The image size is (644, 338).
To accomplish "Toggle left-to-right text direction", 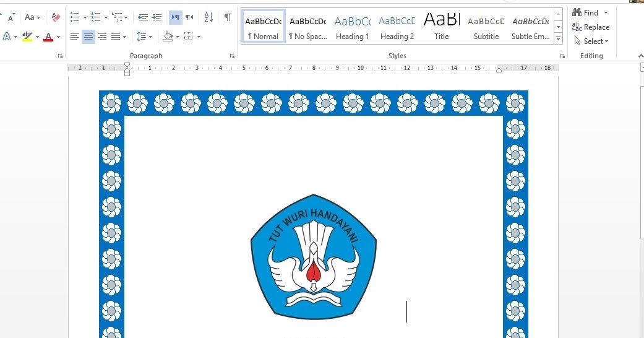I will coord(175,17).
